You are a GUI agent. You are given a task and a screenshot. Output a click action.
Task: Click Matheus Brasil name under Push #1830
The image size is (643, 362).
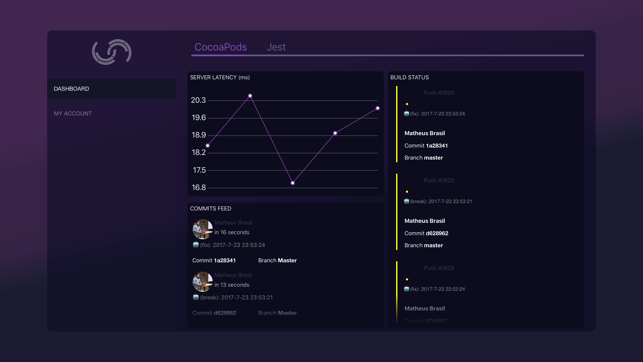(424, 133)
